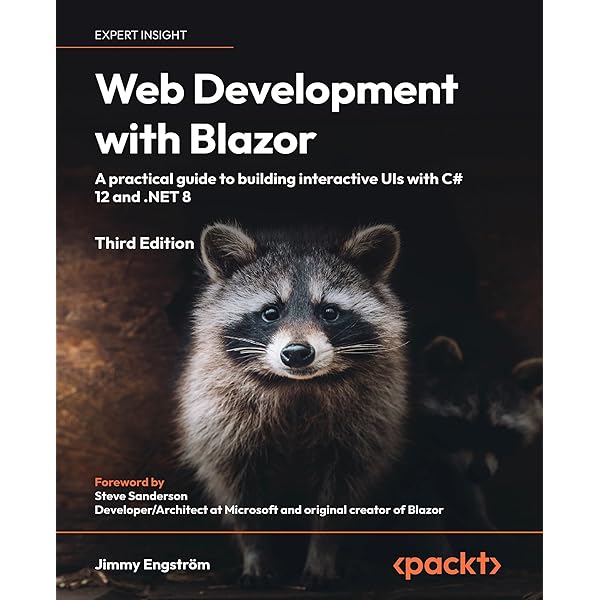This screenshot has height=600, width=600.
Task: Click the 'Third Edition' text
Action: click(145, 243)
